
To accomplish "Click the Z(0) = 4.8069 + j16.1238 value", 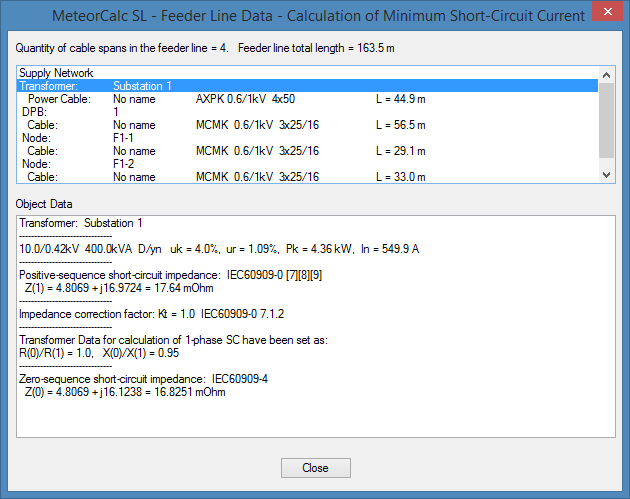I will pos(125,392).
